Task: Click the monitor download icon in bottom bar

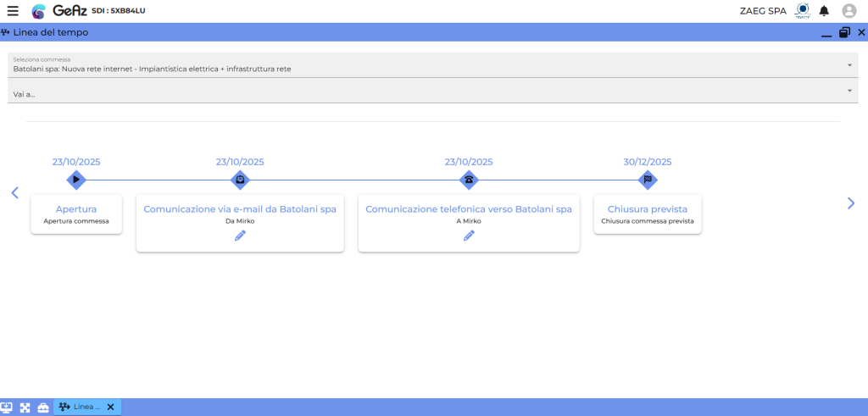Action: 7,408
